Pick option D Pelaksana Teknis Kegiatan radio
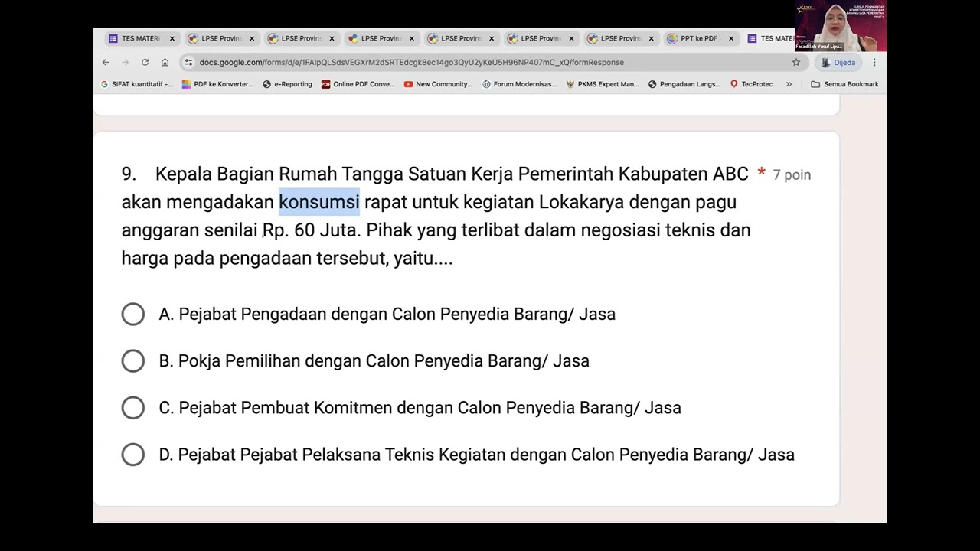The image size is (980, 551). click(132, 455)
